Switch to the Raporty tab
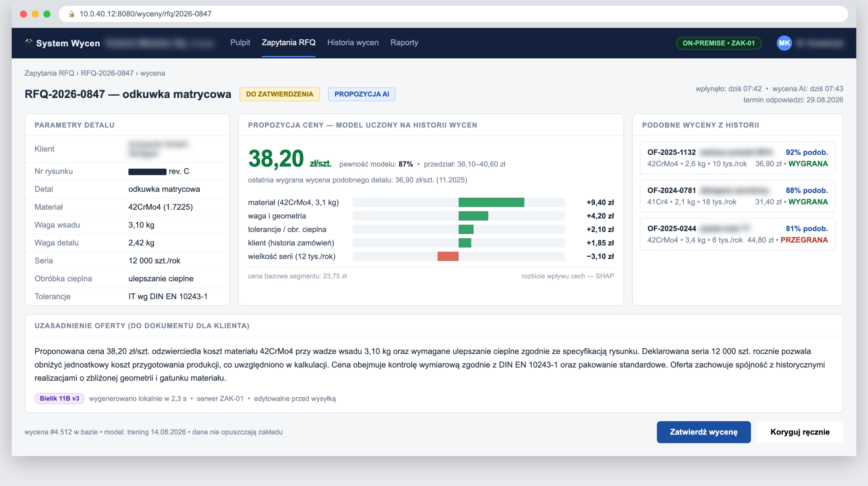This screenshot has height=486, width=868. tap(404, 42)
